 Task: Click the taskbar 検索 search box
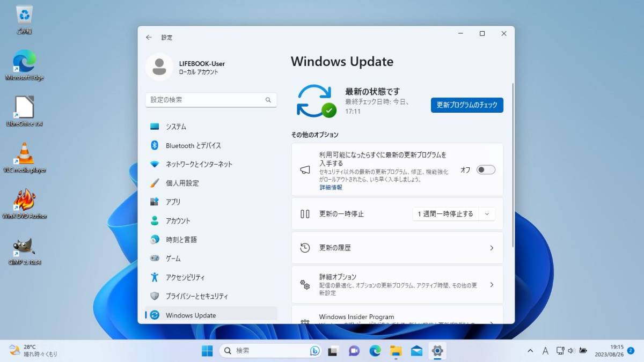270,351
